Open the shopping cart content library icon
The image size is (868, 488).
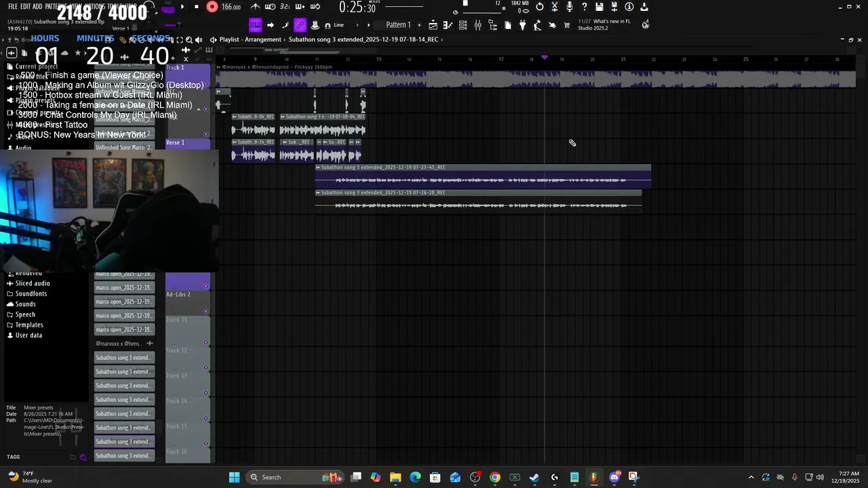click(x=567, y=25)
